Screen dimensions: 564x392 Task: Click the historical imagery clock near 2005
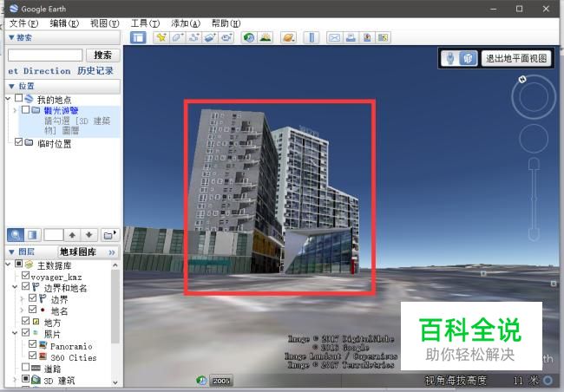click(x=202, y=380)
